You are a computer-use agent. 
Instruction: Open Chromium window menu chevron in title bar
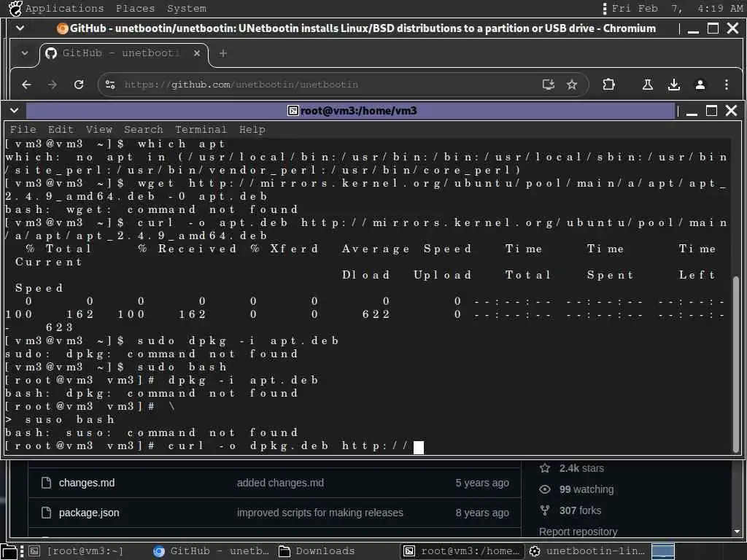point(20,28)
